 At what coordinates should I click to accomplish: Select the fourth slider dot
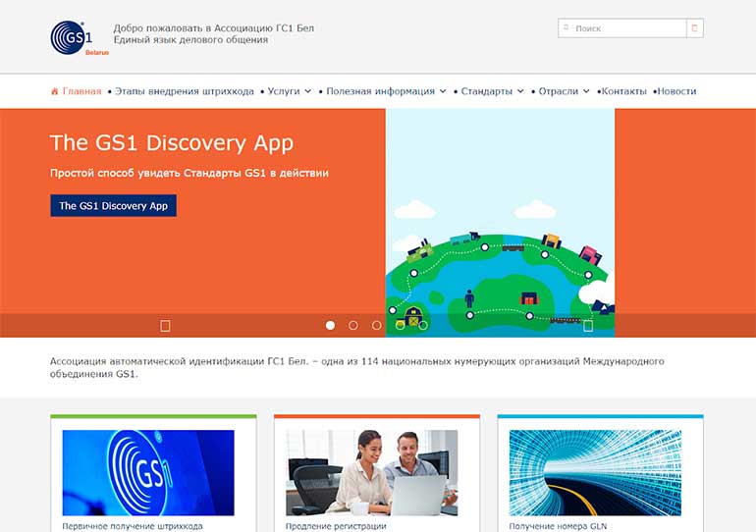(x=400, y=326)
